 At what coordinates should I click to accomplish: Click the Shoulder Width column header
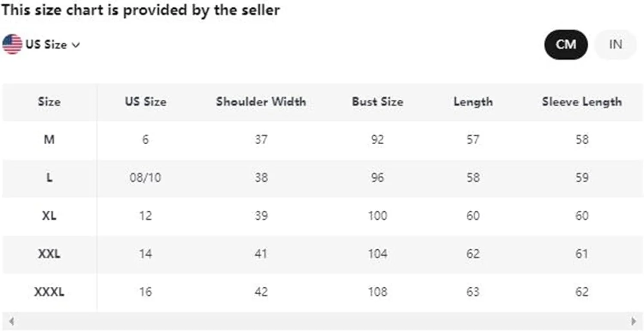(261, 102)
